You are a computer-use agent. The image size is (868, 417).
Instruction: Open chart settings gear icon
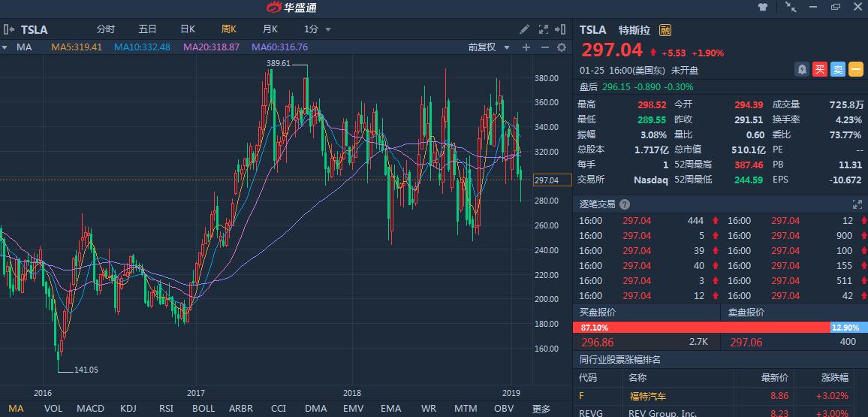point(562,47)
